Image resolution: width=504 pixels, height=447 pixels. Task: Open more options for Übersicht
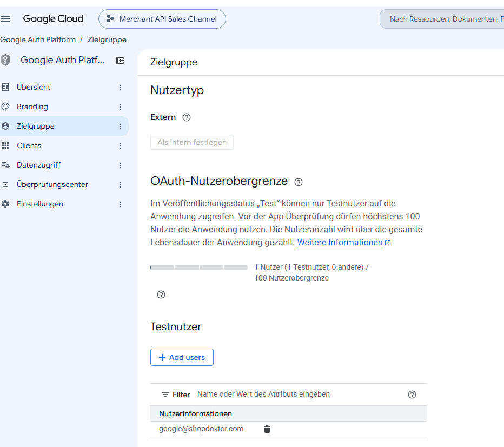coord(120,88)
